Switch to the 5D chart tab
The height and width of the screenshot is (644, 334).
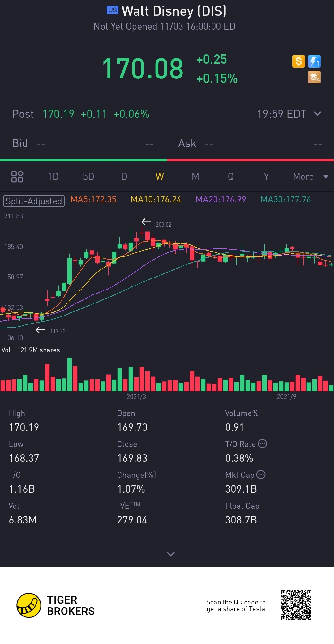point(88,176)
